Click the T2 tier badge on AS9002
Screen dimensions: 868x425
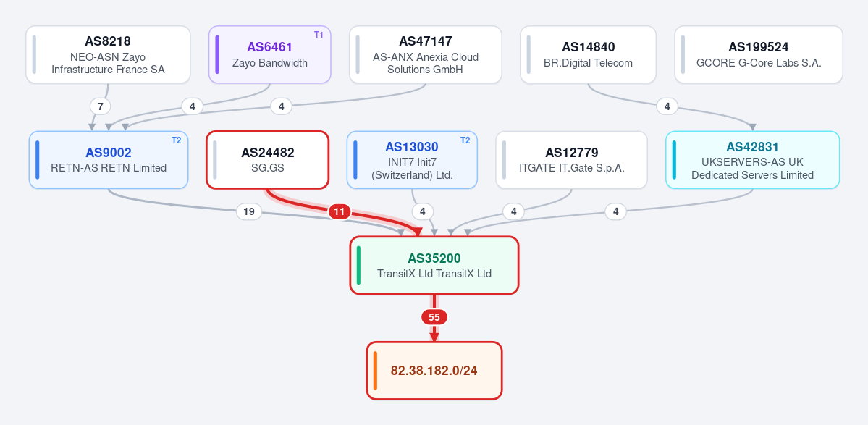[176, 140]
